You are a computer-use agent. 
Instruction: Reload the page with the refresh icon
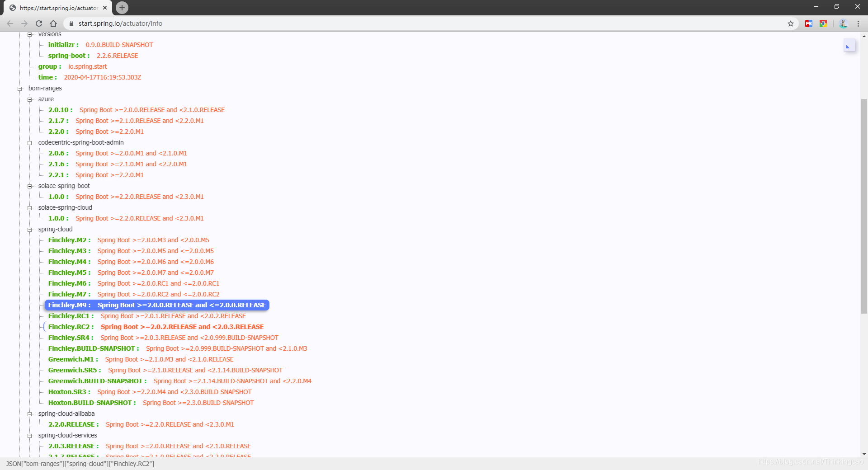39,23
